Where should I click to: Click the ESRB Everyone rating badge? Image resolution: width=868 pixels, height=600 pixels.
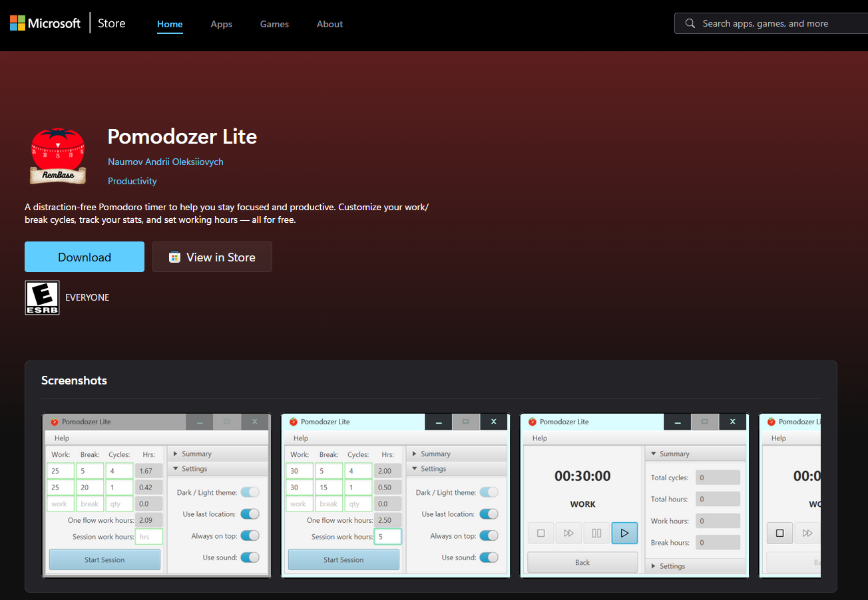point(42,297)
